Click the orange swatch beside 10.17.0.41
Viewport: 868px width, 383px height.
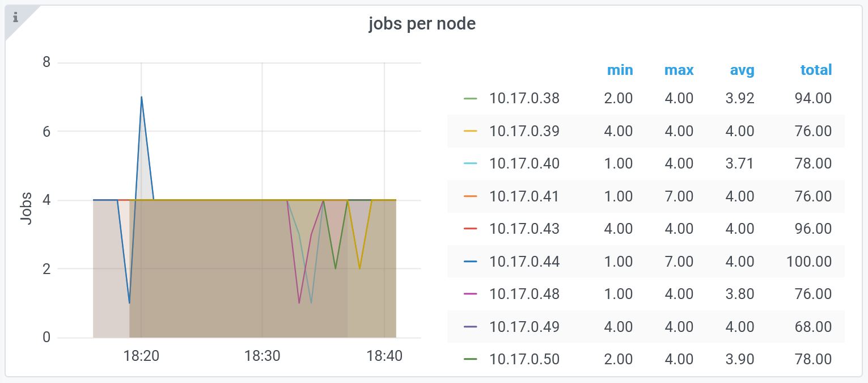click(x=471, y=196)
